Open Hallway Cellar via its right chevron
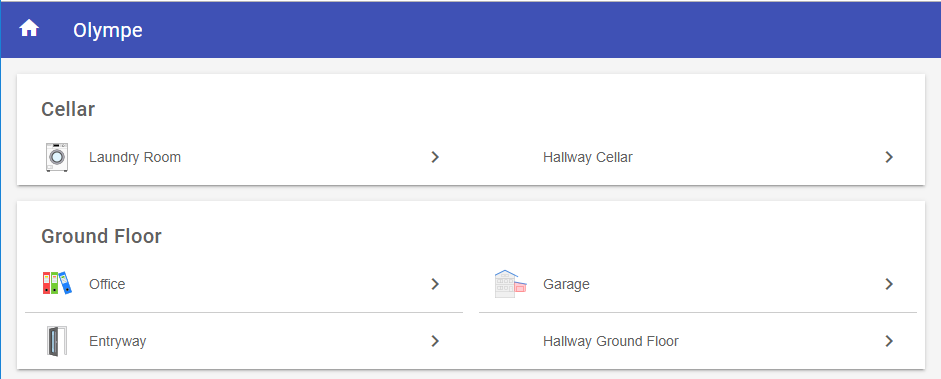 coord(889,157)
